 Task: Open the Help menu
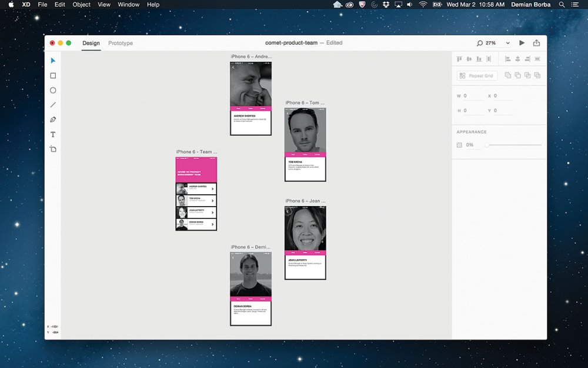[153, 5]
